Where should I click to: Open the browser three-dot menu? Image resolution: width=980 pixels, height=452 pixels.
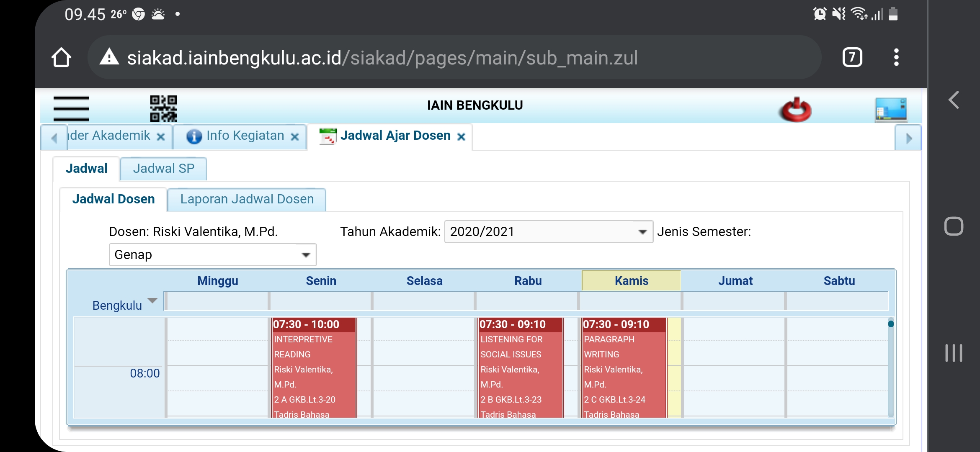point(896,57)
